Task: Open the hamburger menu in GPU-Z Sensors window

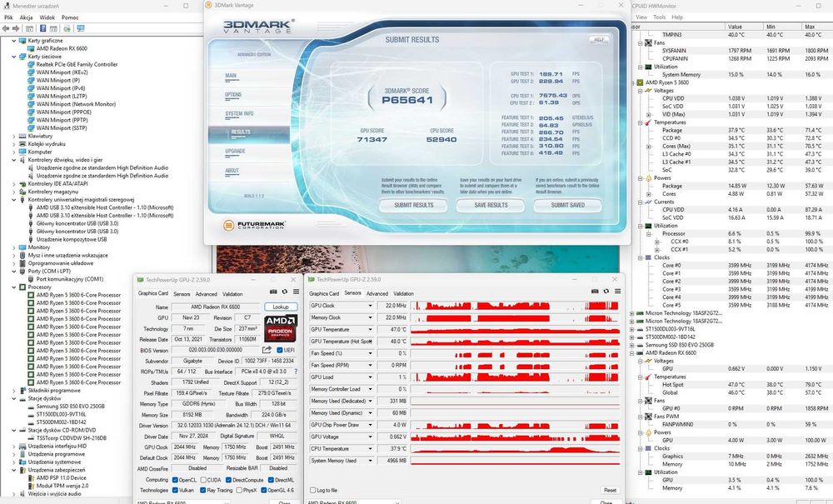Action: [x=617, y=291]
